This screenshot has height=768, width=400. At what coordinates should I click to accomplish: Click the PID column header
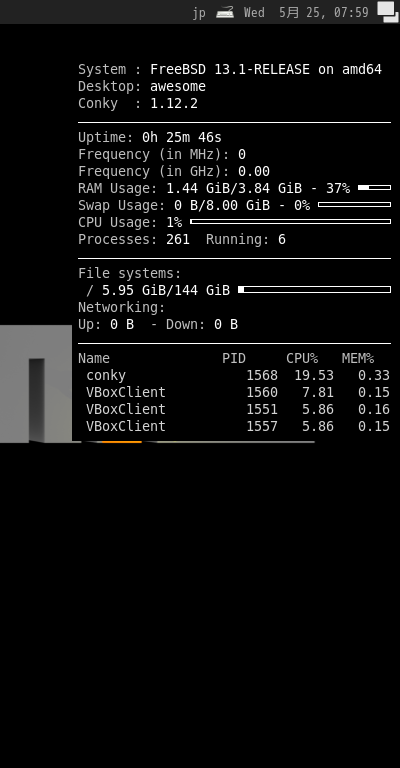pos(234,359)
